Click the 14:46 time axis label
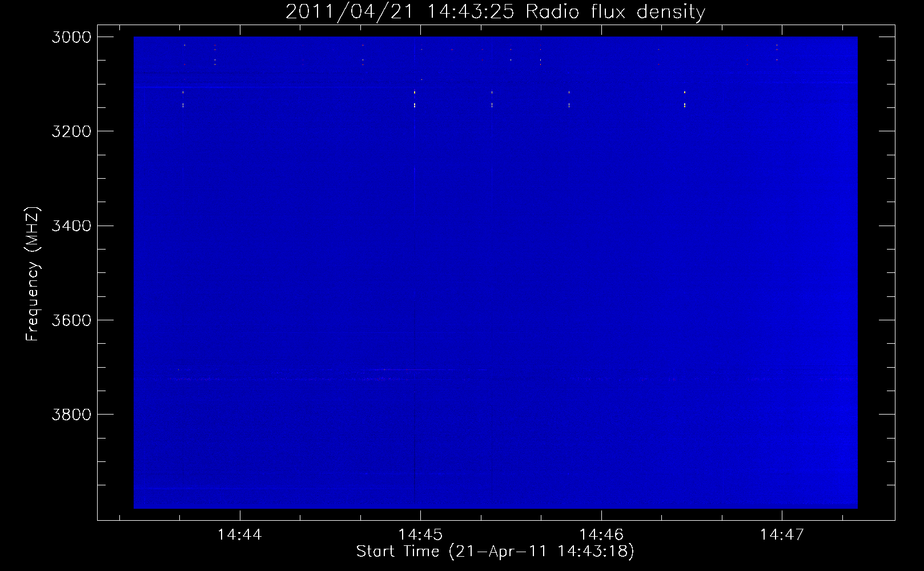The height and width of the screenshot is (571, 924). click(x=601, y=534)
